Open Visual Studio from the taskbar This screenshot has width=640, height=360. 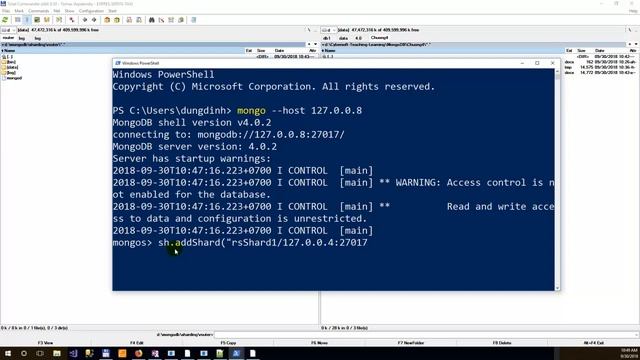(x=73, y=353)
